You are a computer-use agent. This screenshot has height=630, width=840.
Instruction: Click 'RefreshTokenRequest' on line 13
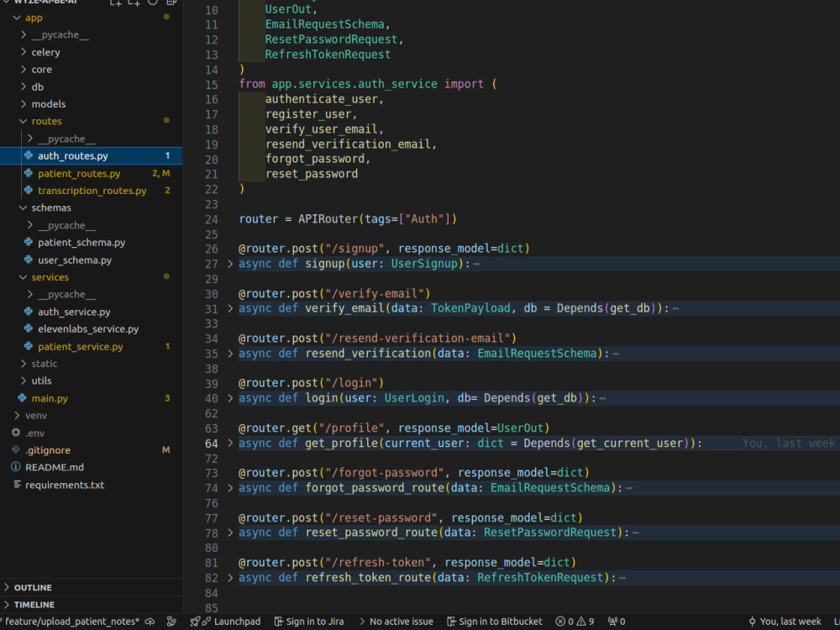click(x=328, y=55)
